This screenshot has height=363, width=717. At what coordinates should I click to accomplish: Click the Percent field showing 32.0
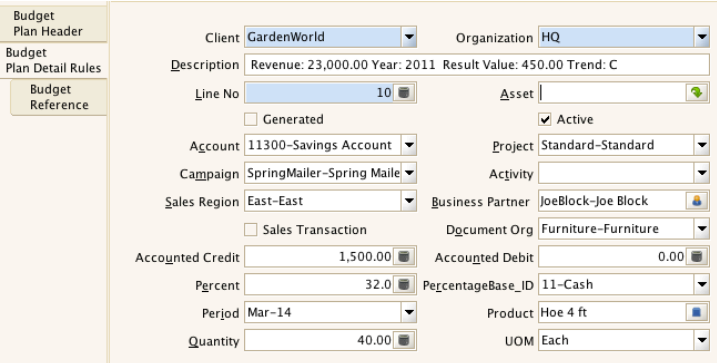[x=319, y=284]
